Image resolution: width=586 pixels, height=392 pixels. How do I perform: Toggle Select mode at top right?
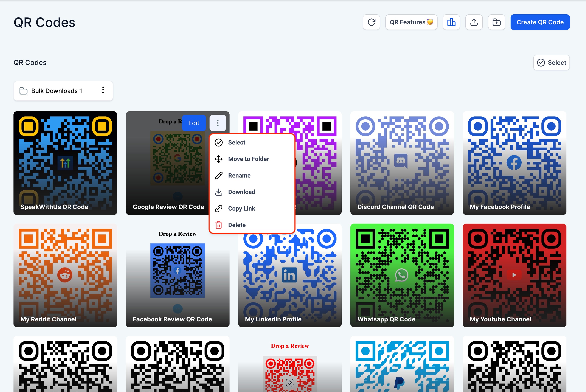(x=551, y=63)
